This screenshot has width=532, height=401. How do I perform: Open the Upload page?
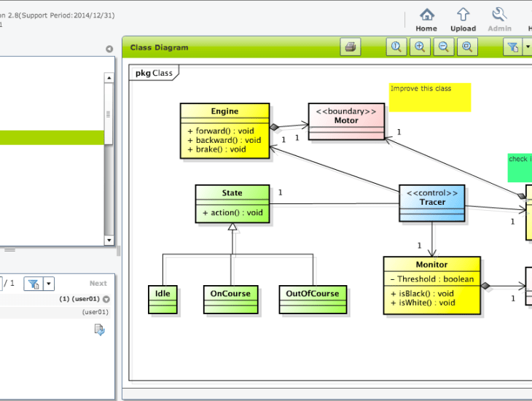click(463, 15)
